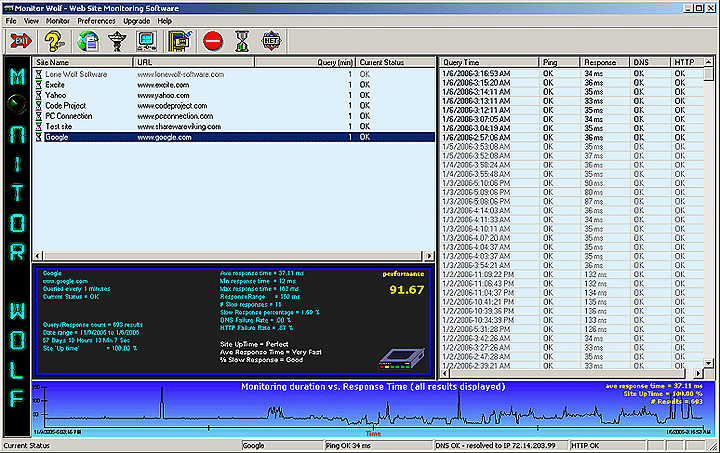Sort by the Ping column header
Viewport: 720px width, 453px height.
pyautogui.click(x=560, y=62)
